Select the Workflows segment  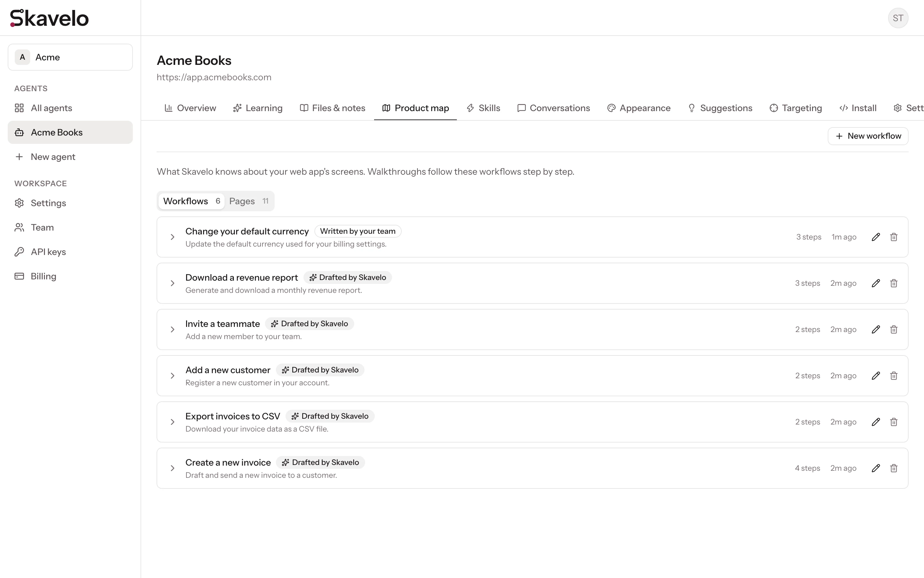(x=192, y=201)
